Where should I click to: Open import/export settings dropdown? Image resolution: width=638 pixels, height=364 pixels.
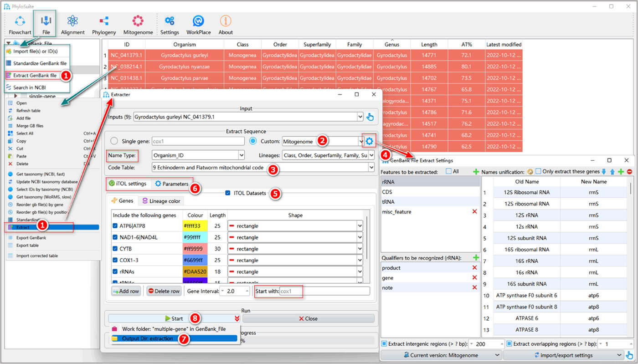pos(564,355)
